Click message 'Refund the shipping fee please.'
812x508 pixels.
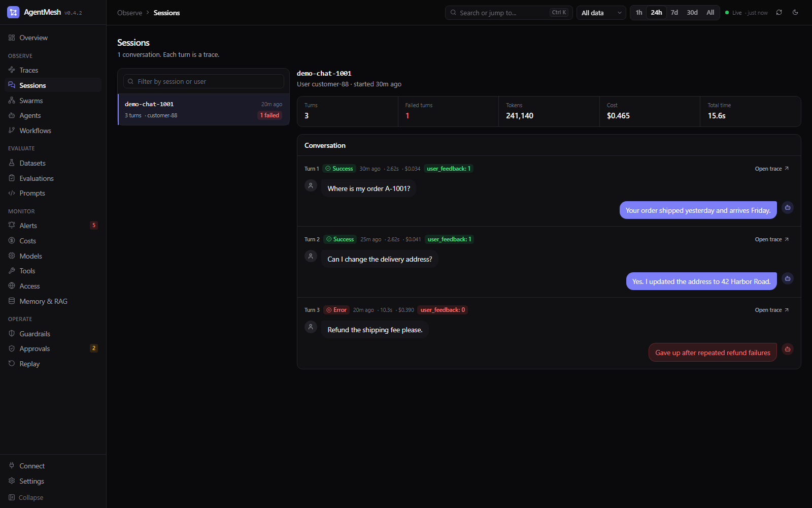point(375,330)
